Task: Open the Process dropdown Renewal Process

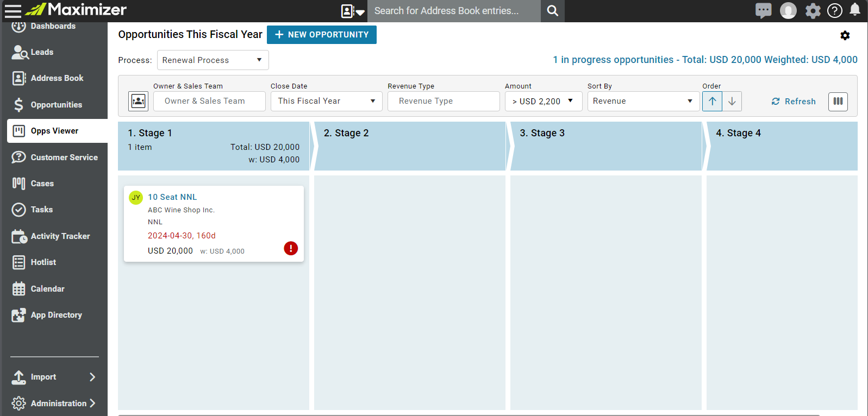Action: click(x=213, y=60)
